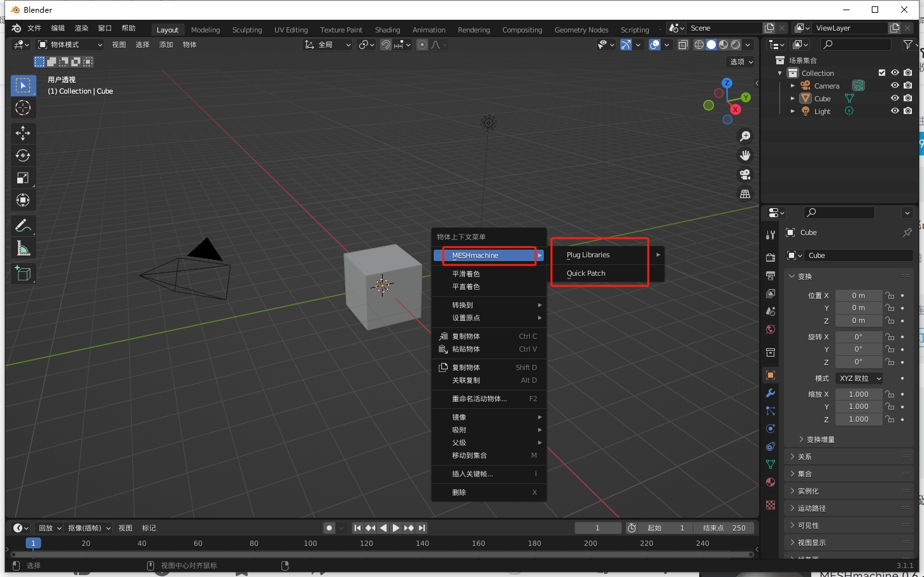Viewport: 924px width, 577px height.
Task: Click the zoom view magnifier icon
Action: pyautogui.click(x=745, y=136)
